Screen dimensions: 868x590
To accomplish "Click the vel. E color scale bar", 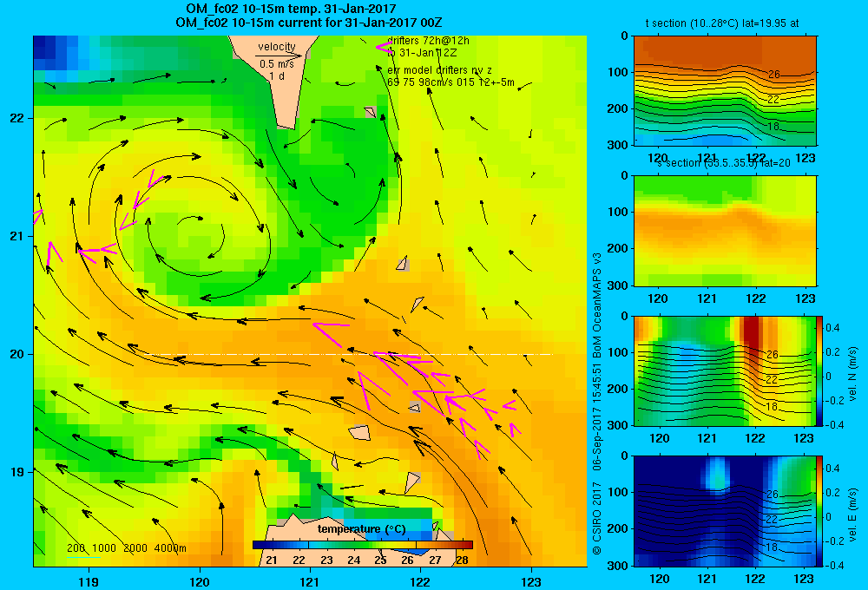I will (820, 511).
